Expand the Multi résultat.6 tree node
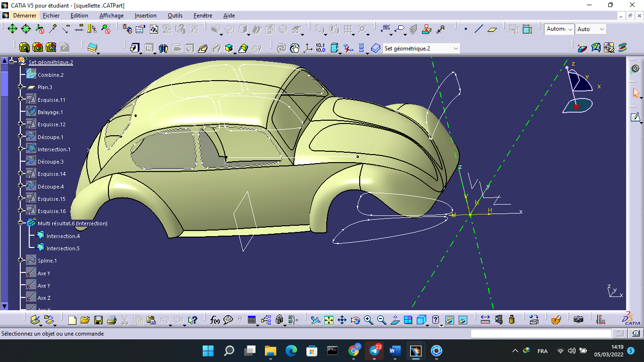Screen dimensions: 644x362 (20, 222)
